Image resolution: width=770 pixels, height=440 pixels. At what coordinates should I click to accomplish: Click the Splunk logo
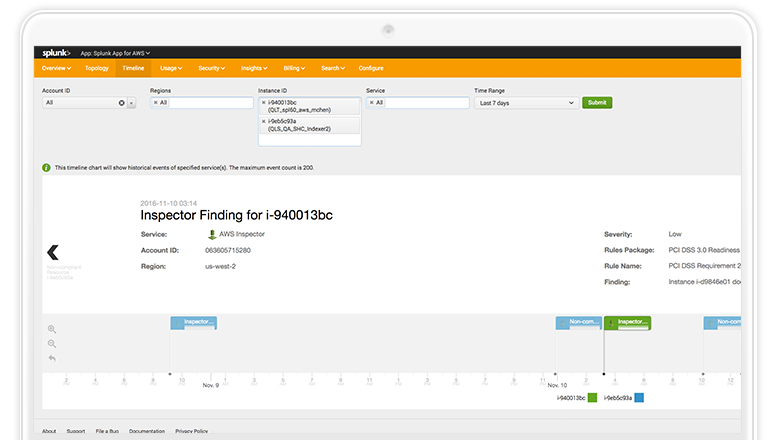click(x=56, y=53)
